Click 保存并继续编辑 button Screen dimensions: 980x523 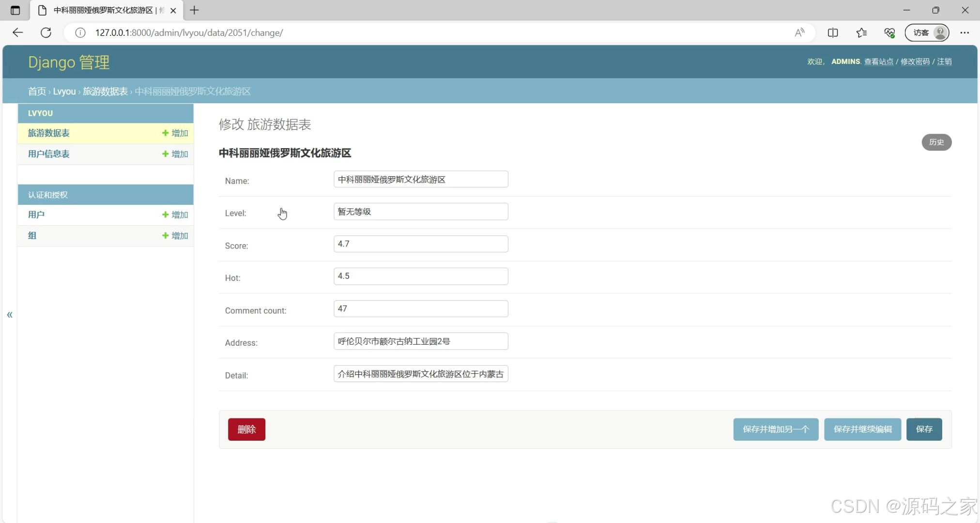pyautogui.click(x=862, y=429)
